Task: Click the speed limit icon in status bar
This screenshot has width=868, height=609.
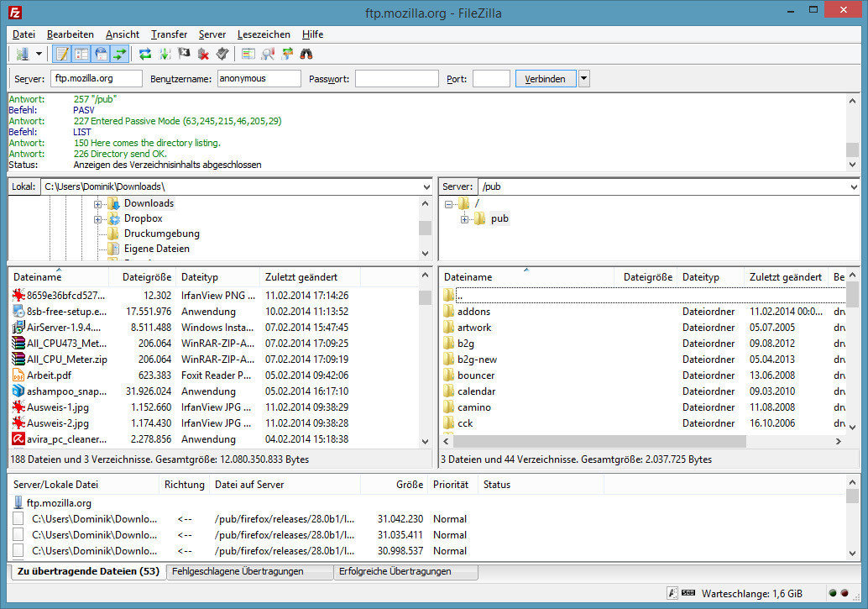Action: (x=688, y=594)
